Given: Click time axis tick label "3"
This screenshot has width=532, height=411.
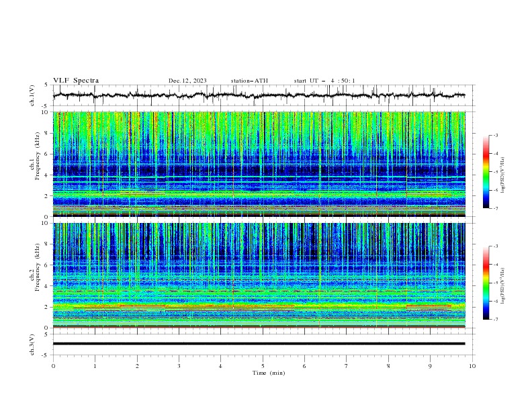Looking at the screenshot, I should pos(179,366).
